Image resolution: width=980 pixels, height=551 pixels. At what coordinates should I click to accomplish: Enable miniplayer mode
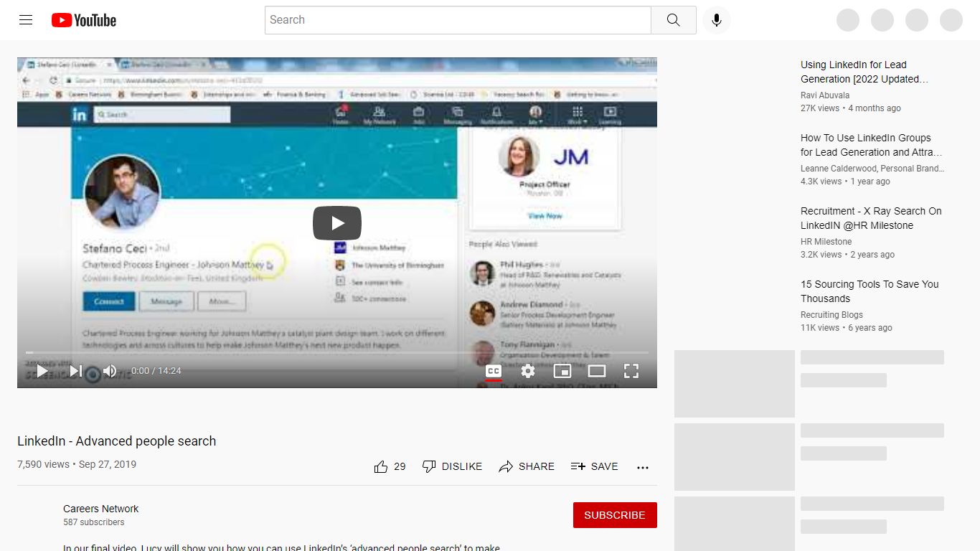tap(562, 371)
